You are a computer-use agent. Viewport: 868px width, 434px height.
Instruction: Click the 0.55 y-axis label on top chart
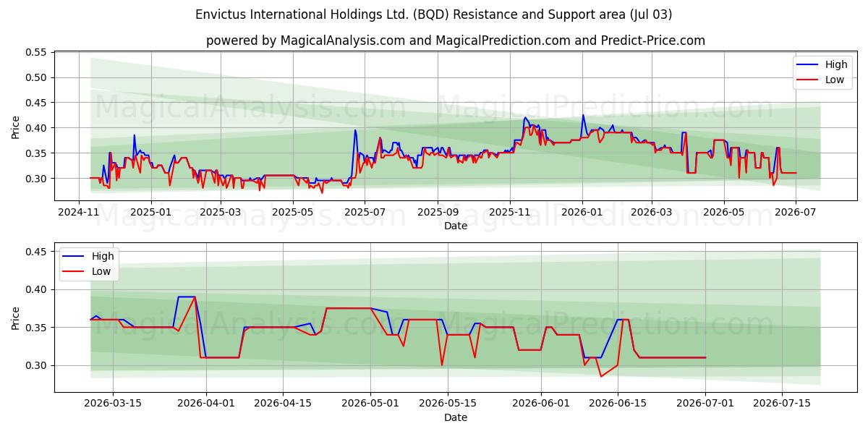click(35, 52)
